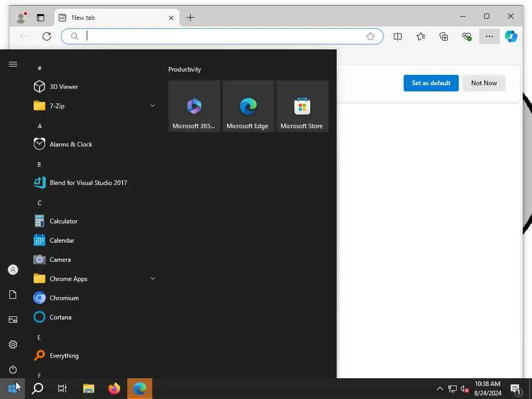This screenshot has height=399, width=532.
Task: Expand the 7-Zip folder chevron
Action: (153, 106)
